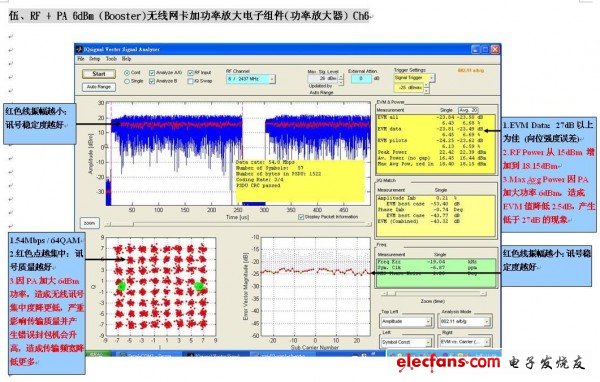Select the Cont radio option

(x=127, y=73)
